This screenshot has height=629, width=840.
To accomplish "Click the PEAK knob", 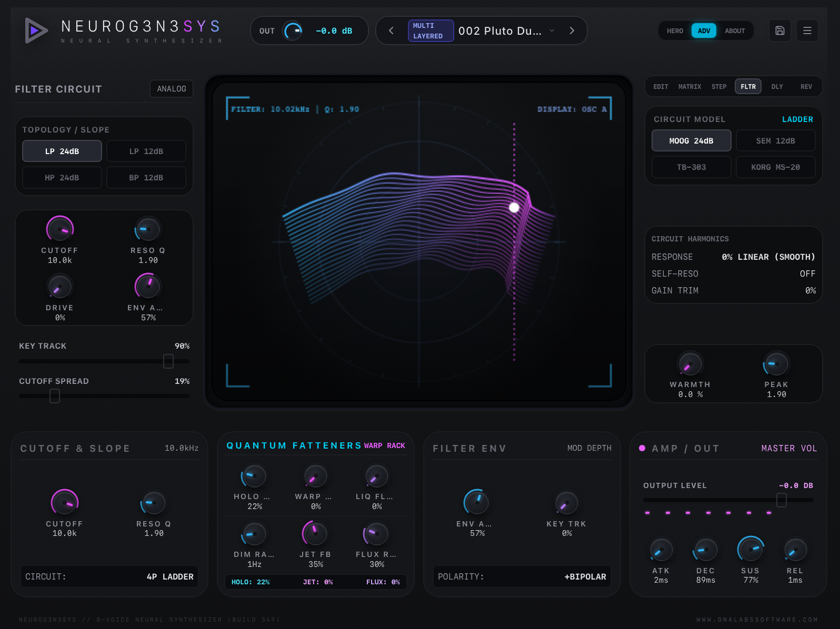I will click(776, 363).
